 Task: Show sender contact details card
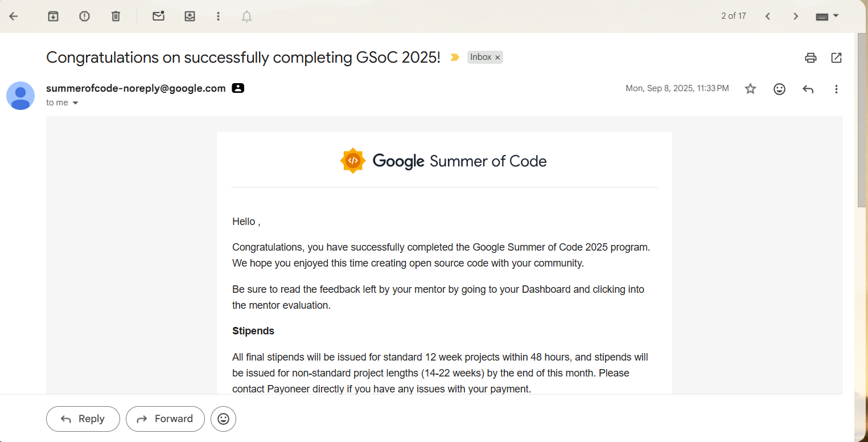pyautogui.click(x=237, y=88)
